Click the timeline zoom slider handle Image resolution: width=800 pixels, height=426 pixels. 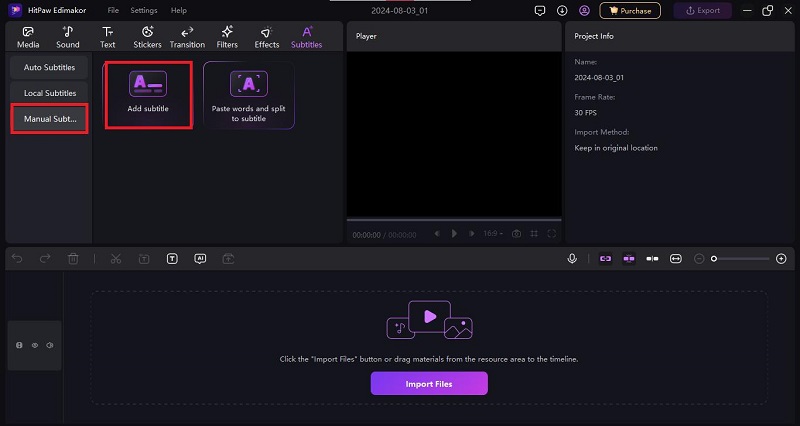(x=714, y=258)
